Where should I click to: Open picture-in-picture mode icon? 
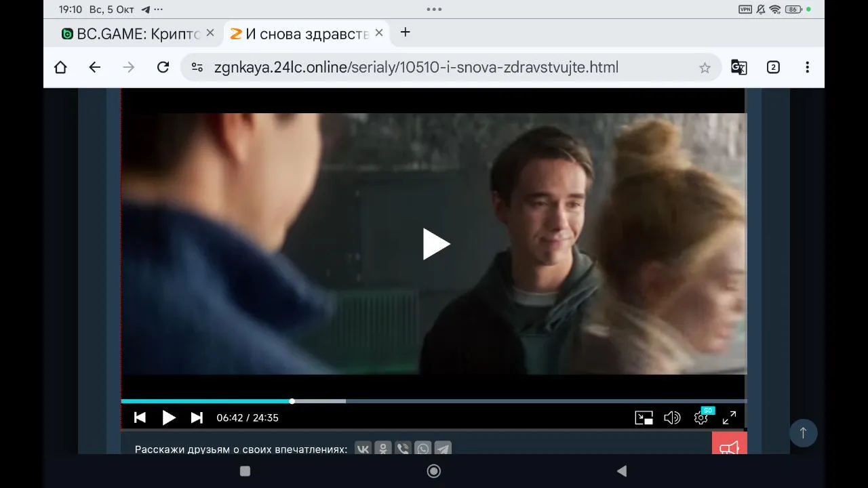point(644,418)
